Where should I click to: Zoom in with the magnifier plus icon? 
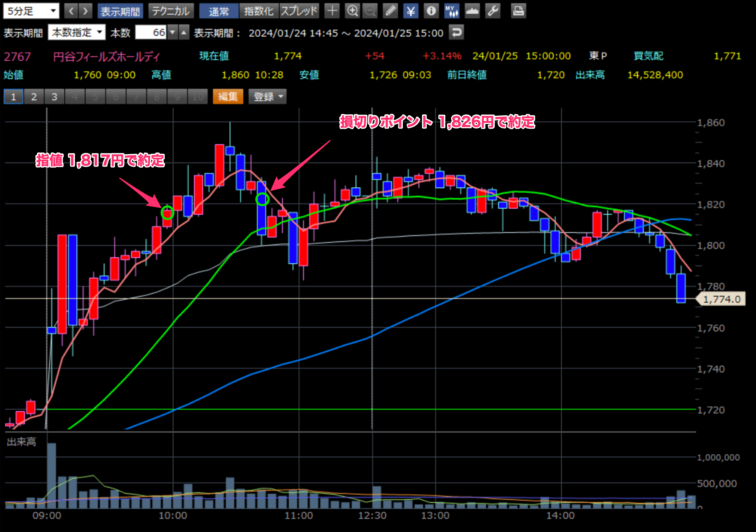click(x=352, y=11)
